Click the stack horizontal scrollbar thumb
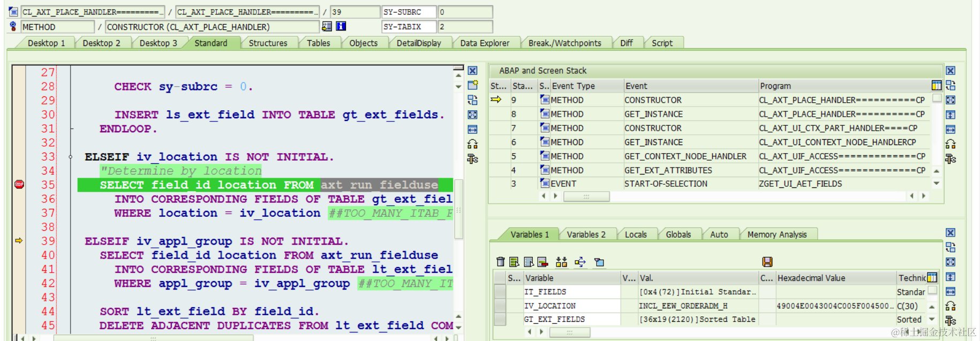 point(586,196)
